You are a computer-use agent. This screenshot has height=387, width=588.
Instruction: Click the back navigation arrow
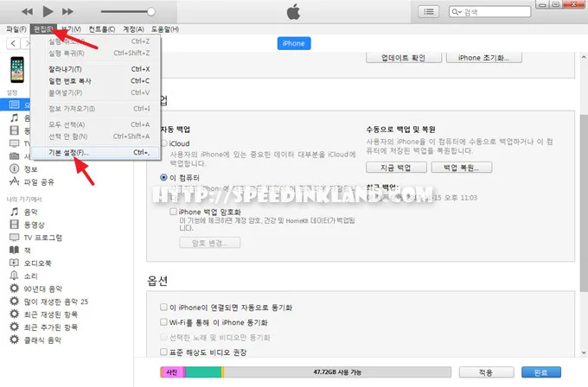[x=13, y=43]
